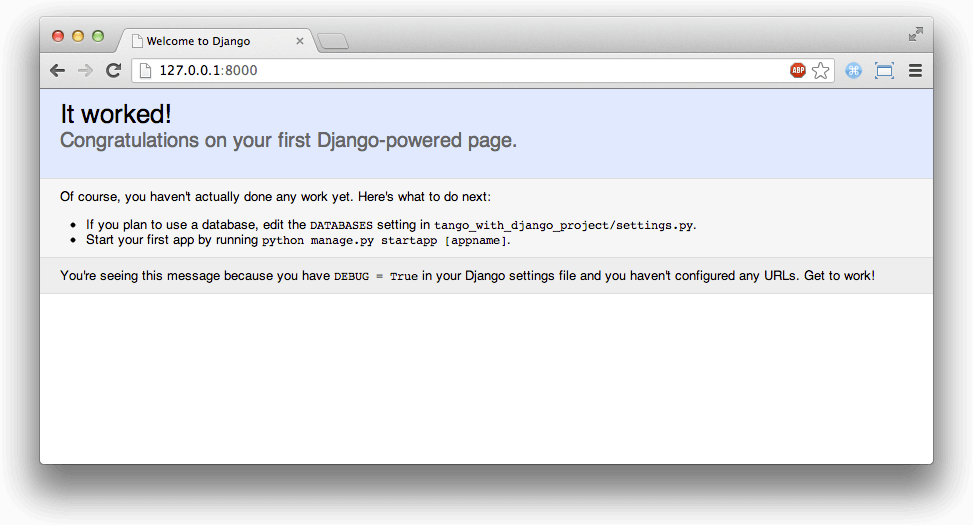The image size is (973, 525).
Task: Enter fullscreen using the top-right arrows
Action: pos(915,34)
